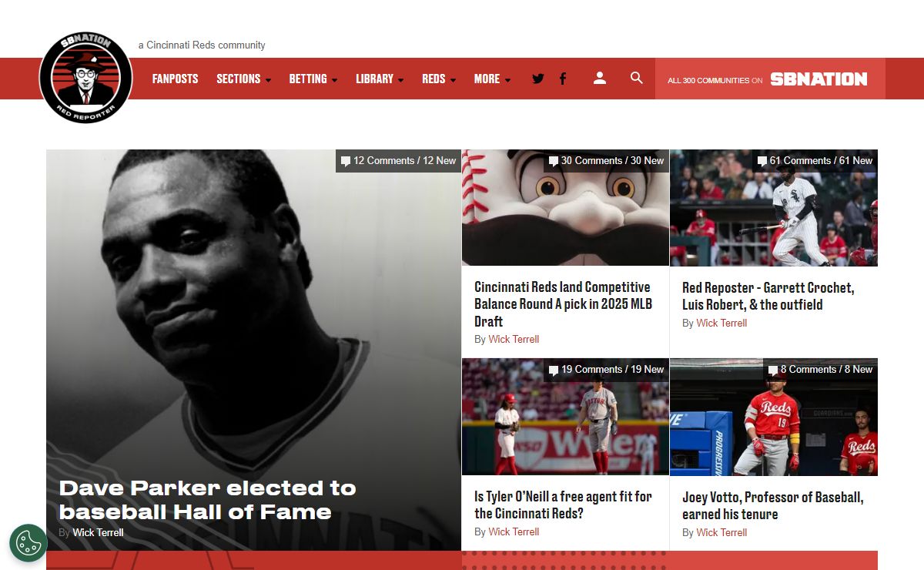This screenshot has width=924, height=570.
Task: Click Wick Terrell byline under Joey Votto article
Action: click(721, 532)
